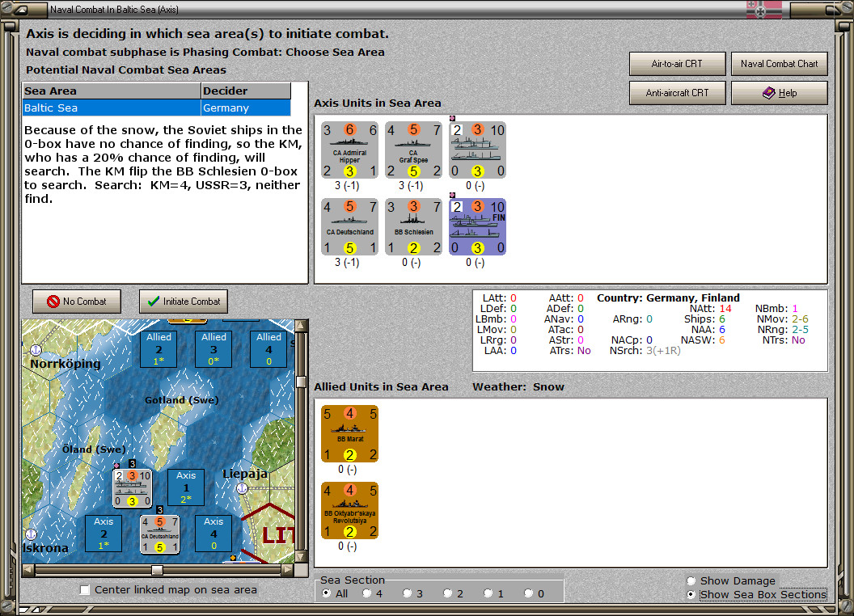This screenshot has width=854, height=616.
Task: Open the Air-to-air CRT chart
Action: 677,64
